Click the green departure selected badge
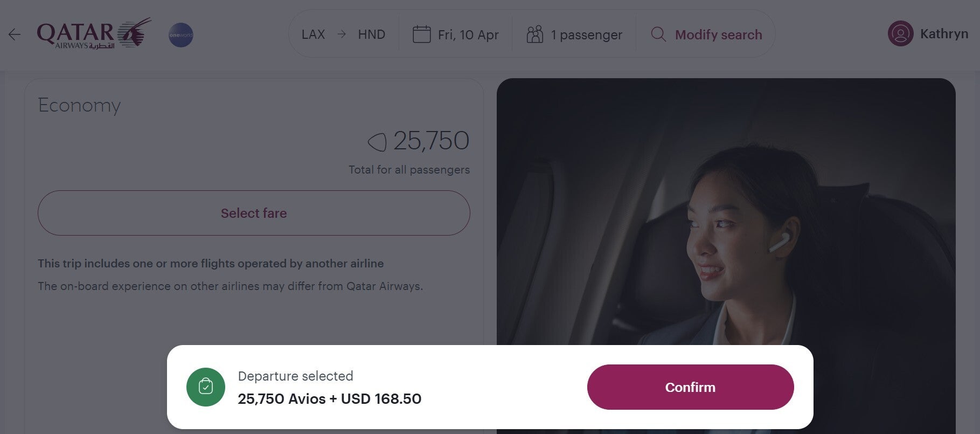This screenshot has width=980, height=434. 205,387
